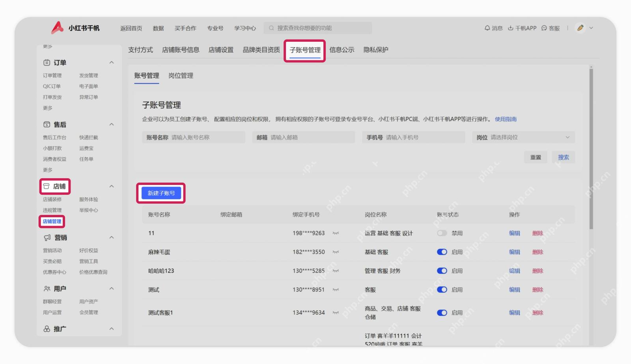Screen dimensions: 631x364
Task: Click the 推广 icon in sidebar
Action: 47,329
